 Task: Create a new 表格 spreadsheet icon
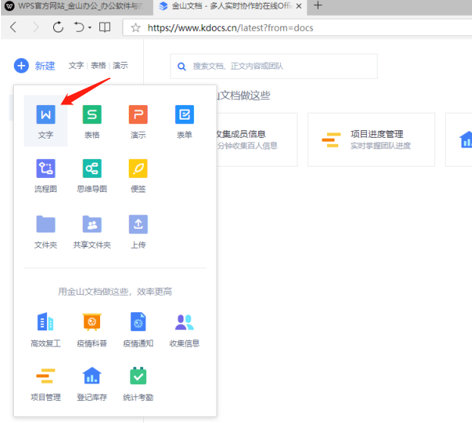(92, 114)
